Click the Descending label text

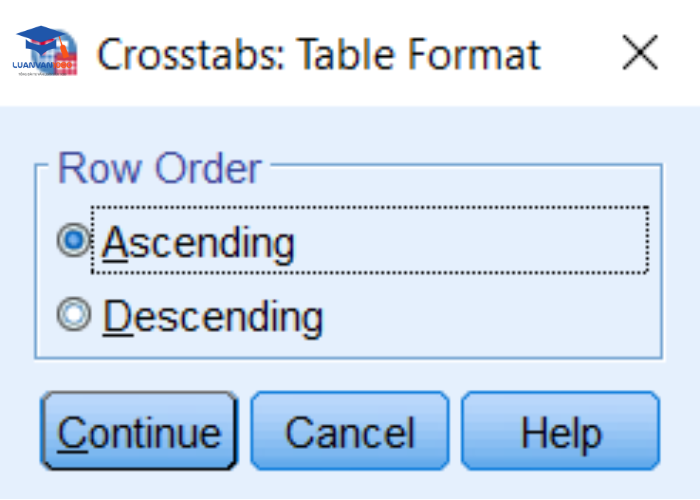pos(213,317)
